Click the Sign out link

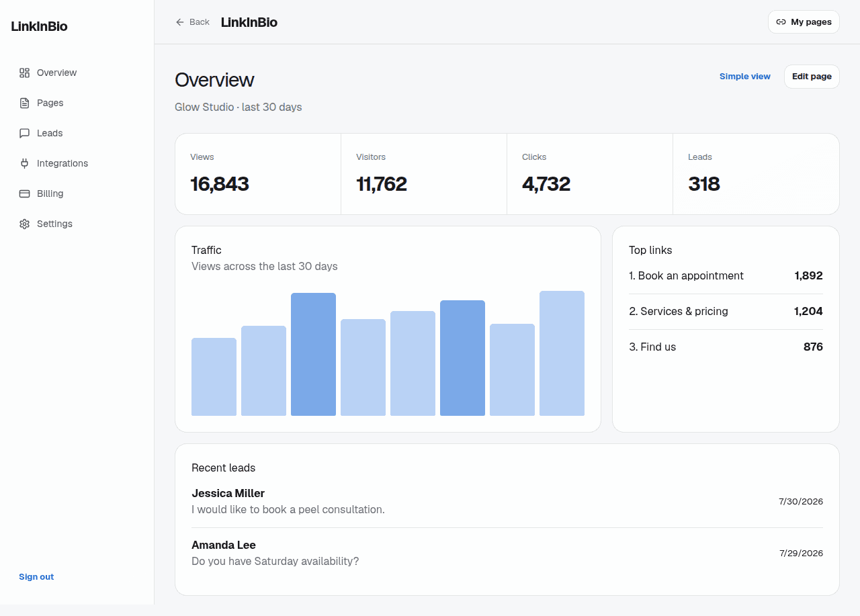tap(36, 577)
